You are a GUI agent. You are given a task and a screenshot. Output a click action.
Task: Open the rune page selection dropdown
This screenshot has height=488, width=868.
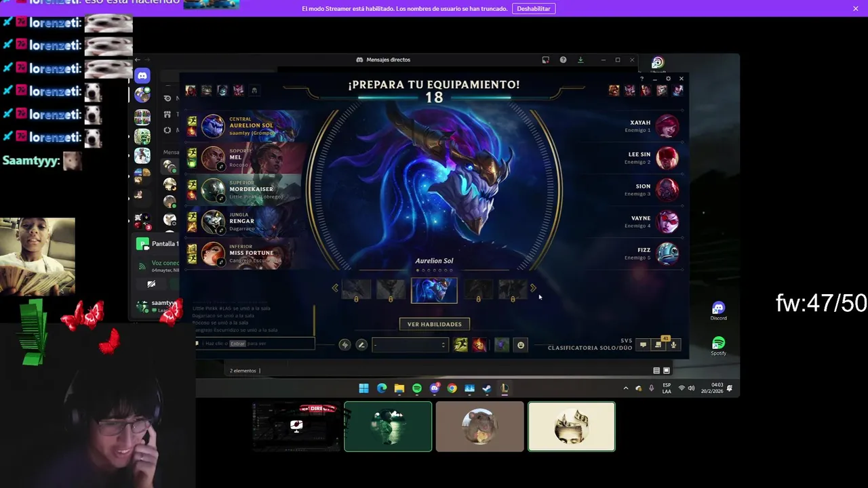[x=410, y=345]
